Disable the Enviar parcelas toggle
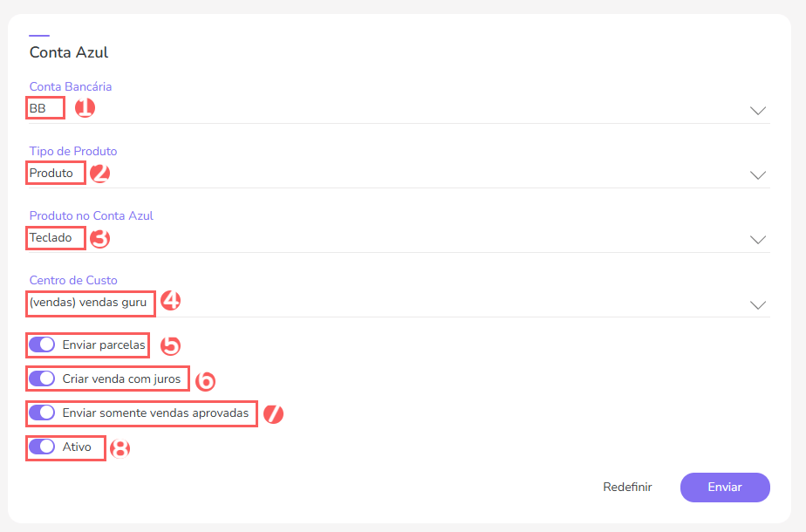The width and height of the screenshot is (806, 532). pyautogui.click(x=42, y=345)
